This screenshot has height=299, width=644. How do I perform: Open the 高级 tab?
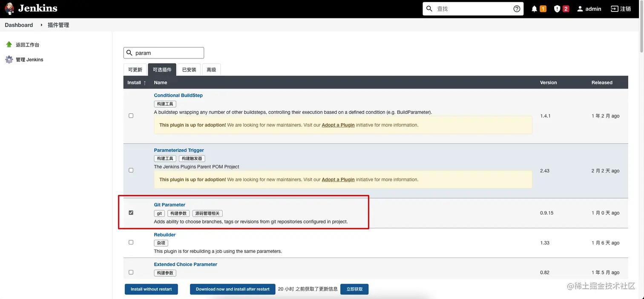(x=211, y=70)
